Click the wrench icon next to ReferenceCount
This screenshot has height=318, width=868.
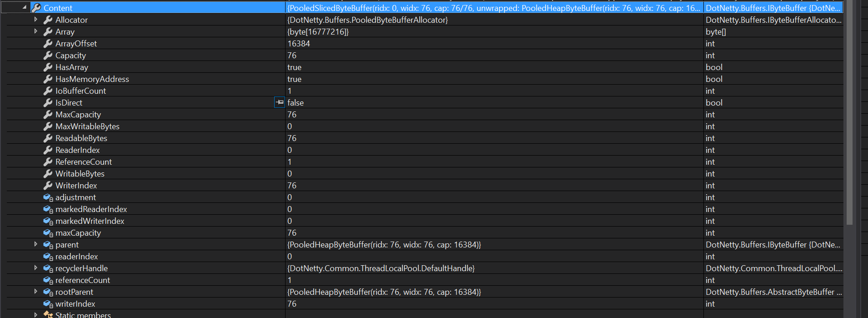click(x=48, y=162)
